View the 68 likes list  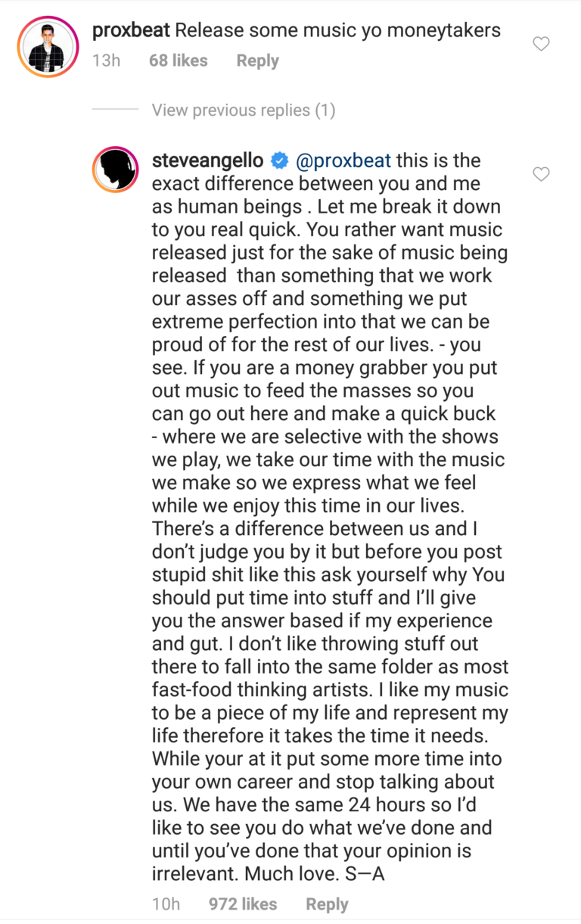click(178, 61)
